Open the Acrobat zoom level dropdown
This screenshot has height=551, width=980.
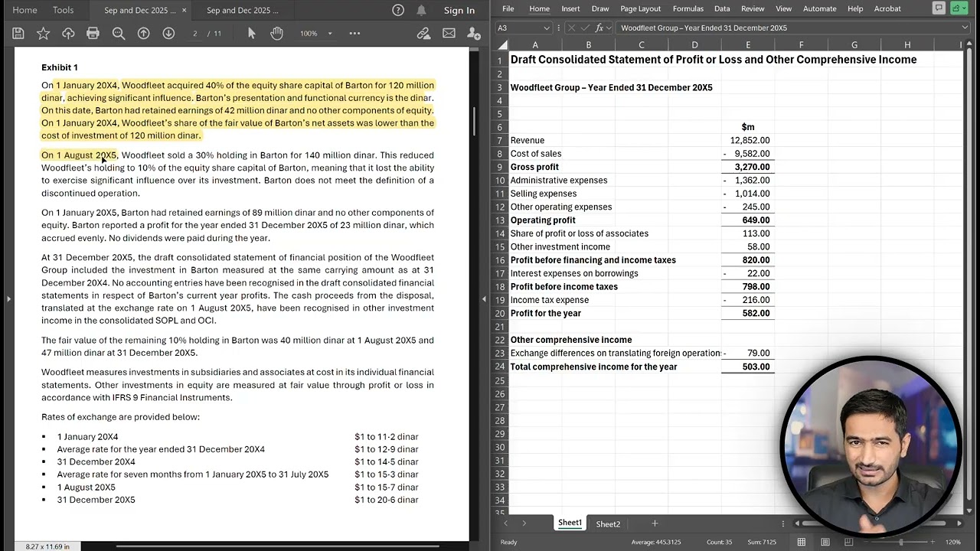pyautogui.click(x=330, y=34)
